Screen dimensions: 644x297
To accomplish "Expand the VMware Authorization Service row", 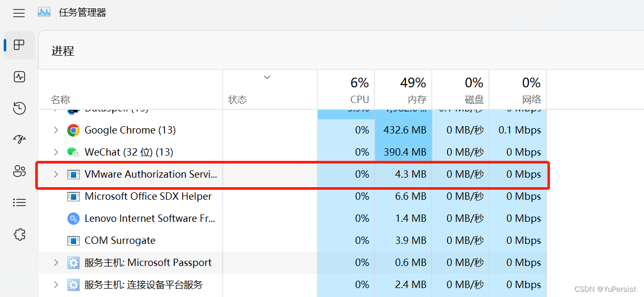I will 56,175.
